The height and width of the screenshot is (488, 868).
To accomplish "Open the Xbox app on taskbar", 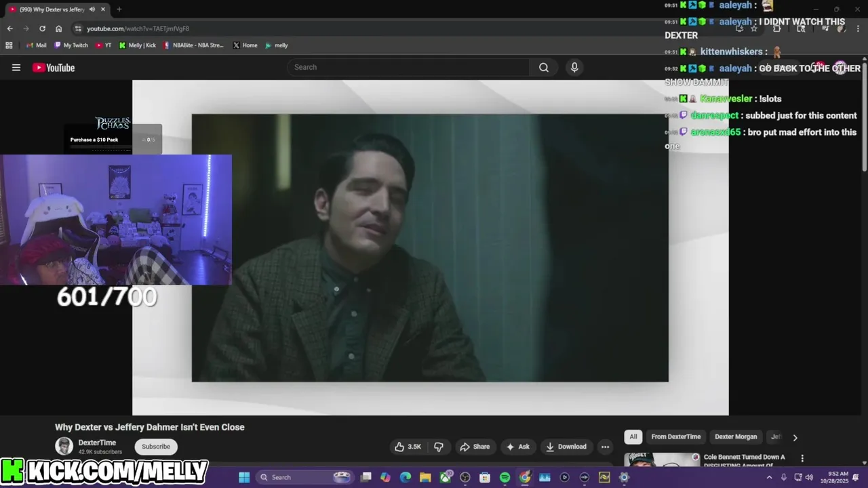I will [446, 477].
